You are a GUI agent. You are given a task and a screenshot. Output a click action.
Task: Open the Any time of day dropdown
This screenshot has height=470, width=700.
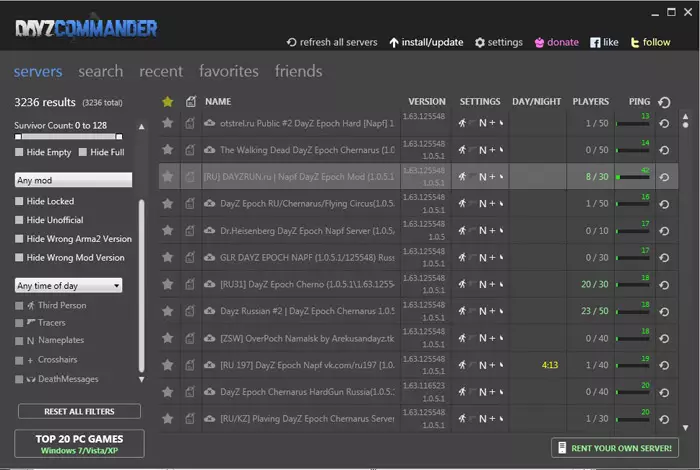68,285
